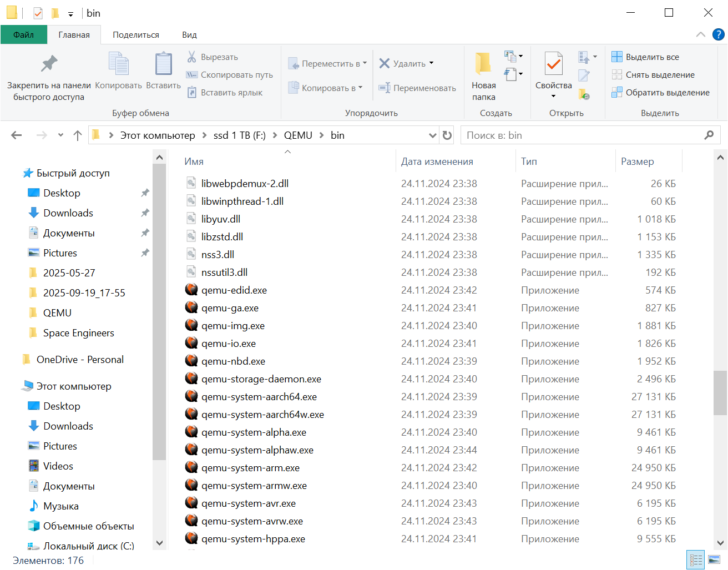Open the address bar history dropdown
Screen dimensions: 728x570
pyautogui.click(x=433, y=135)
